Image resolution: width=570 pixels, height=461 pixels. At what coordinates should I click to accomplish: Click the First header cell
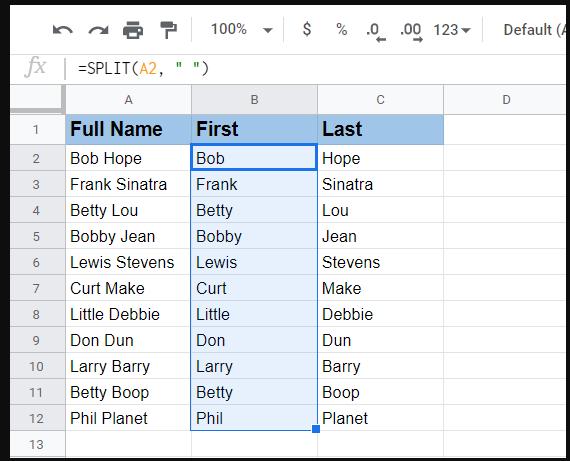[254, 129]
